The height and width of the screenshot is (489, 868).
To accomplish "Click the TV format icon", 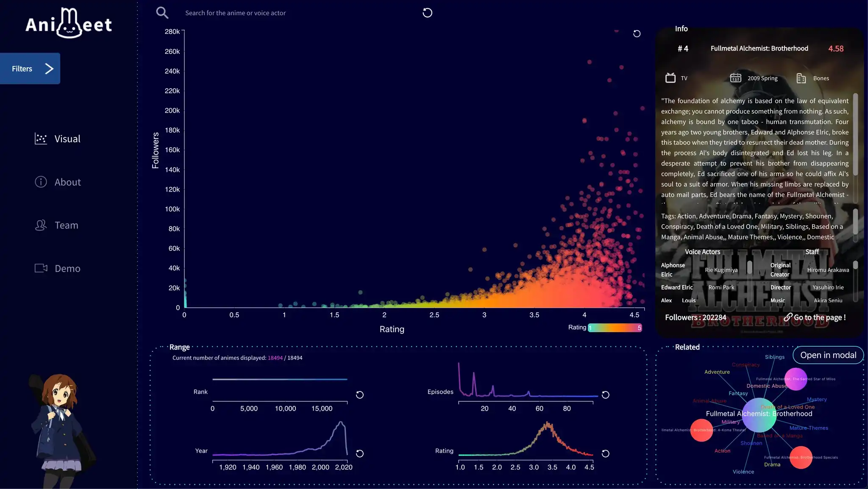I will 670,78.
